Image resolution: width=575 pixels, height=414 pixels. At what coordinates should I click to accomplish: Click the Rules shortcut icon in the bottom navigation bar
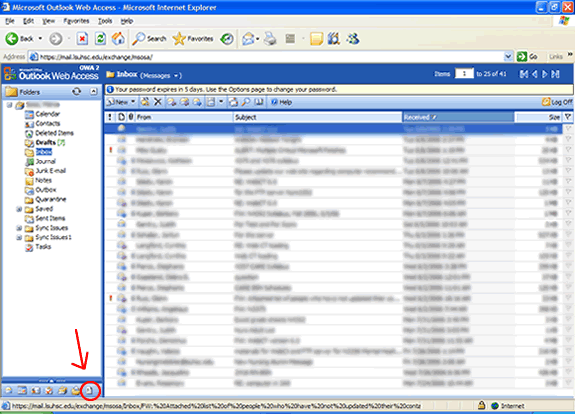coord(76,391)
